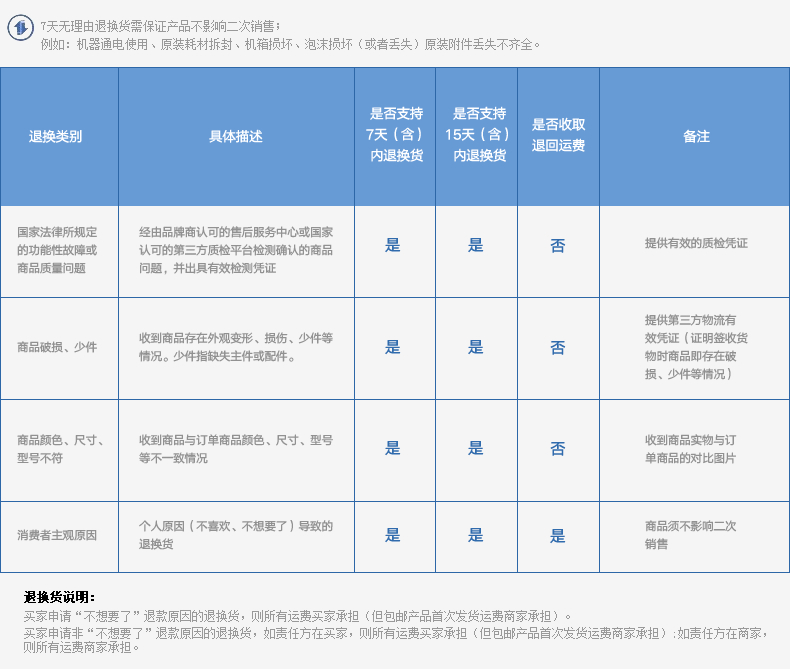Screen dimensions: 790x669
Task: Click the 提供有效的质检凭证 remark cell
Action: pos(696,244)
